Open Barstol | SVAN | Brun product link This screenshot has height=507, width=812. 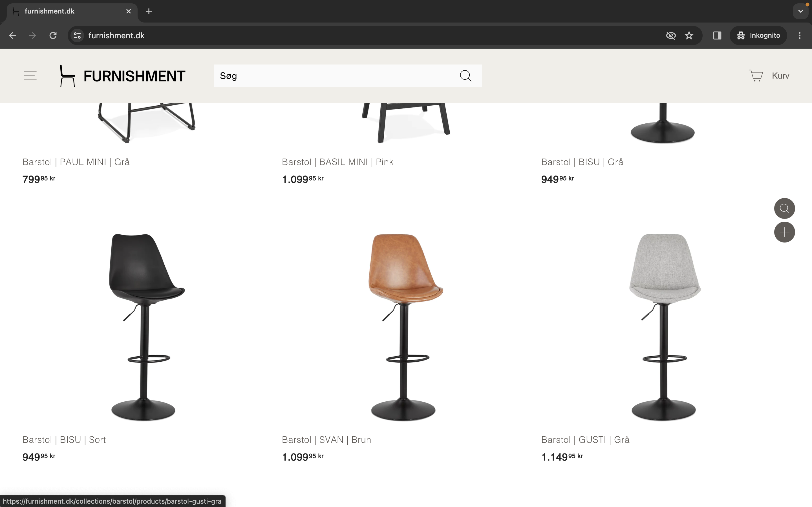coord(326,440)
